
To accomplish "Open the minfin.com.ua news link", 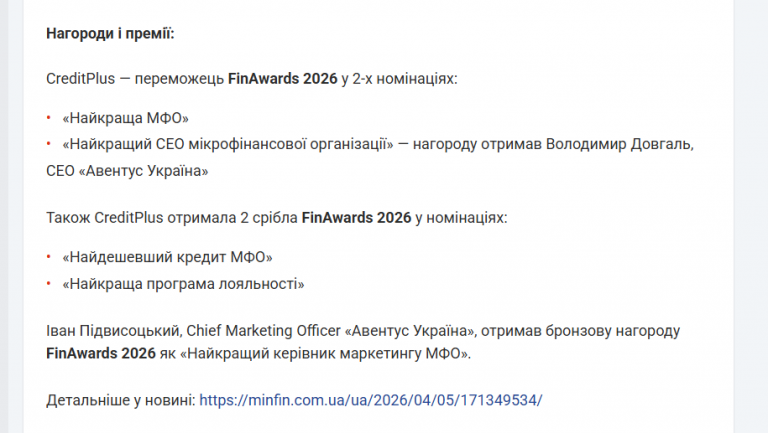I will (x=371, y=400).
